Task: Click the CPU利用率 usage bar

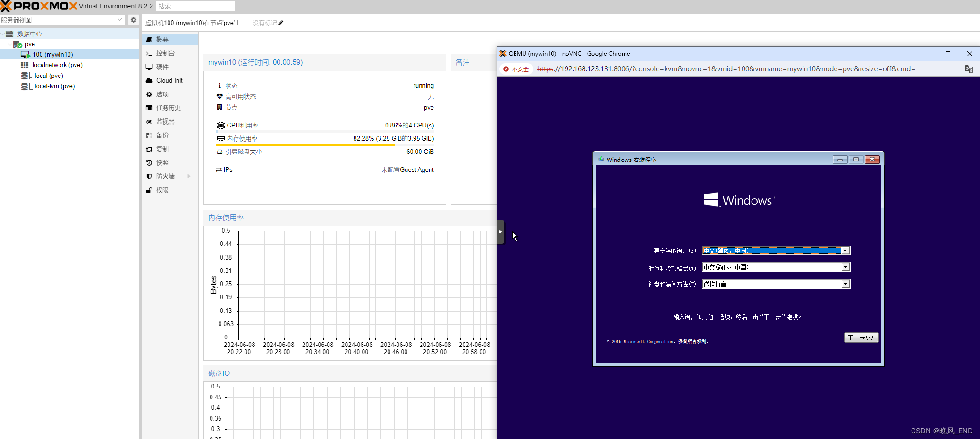Action: [325, 131]
